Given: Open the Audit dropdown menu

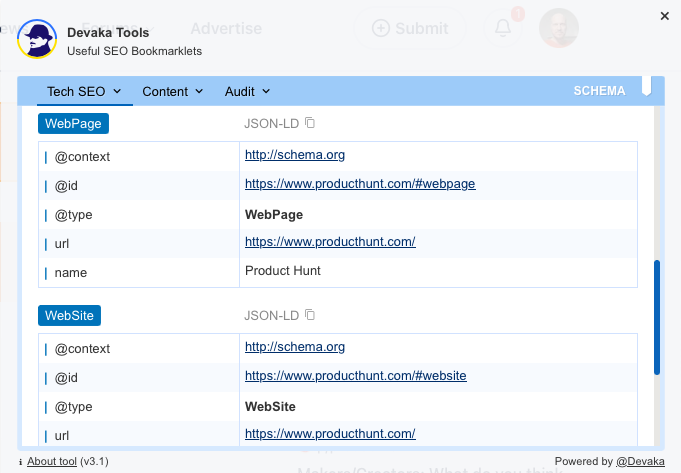Looking at the screenshot, I should [247, 92].
